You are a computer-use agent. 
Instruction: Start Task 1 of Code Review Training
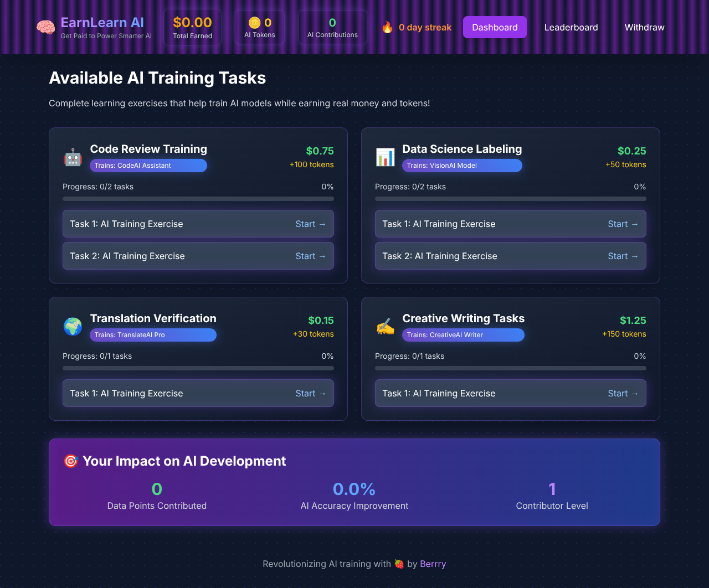pyautogui.click(x=311, y=224)
